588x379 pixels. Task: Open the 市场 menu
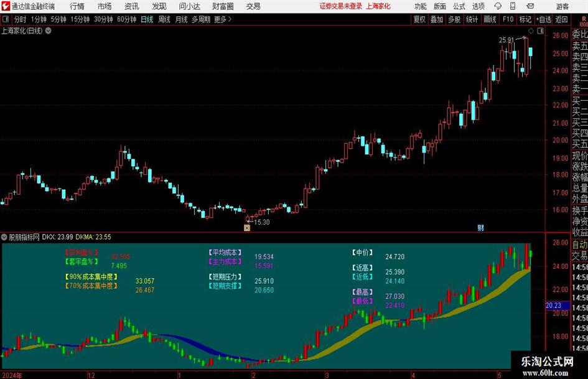click(105, 6)
